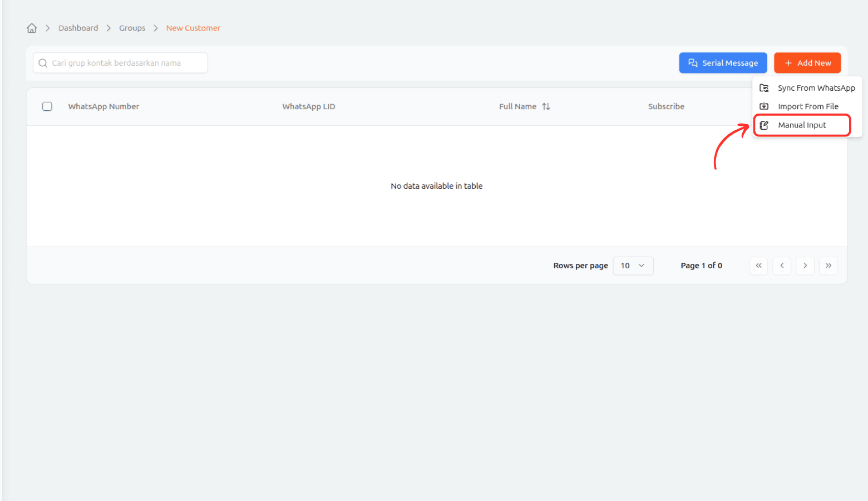The width and height of the screenshot is (868, 501).
Task: Click the Sync From WhatsApp icon
Action: click(765, 88)
